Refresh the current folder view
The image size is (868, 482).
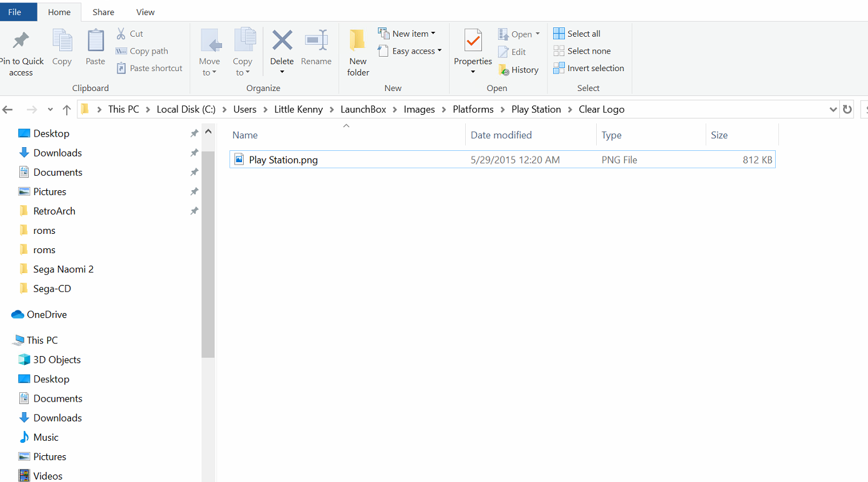coord(847,109)
